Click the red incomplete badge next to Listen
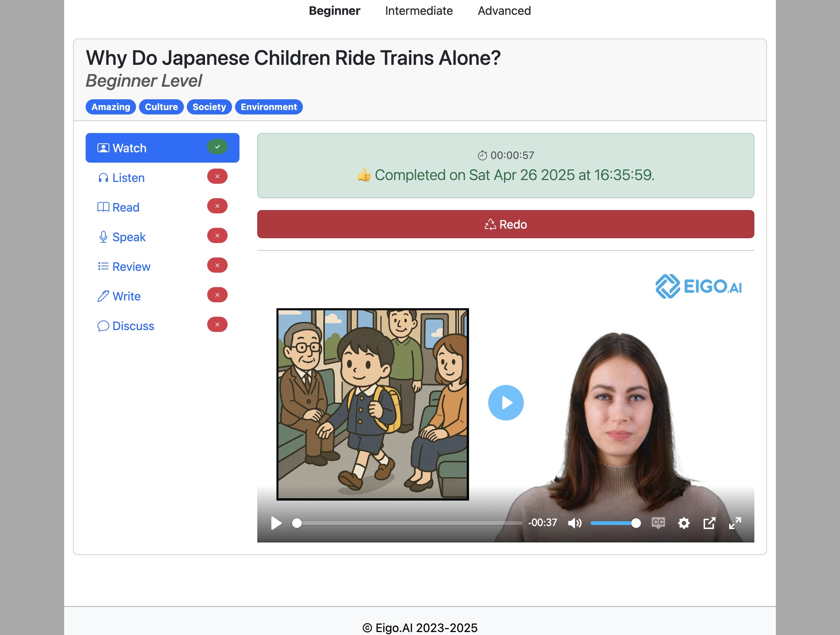 (x=217, y=176)
